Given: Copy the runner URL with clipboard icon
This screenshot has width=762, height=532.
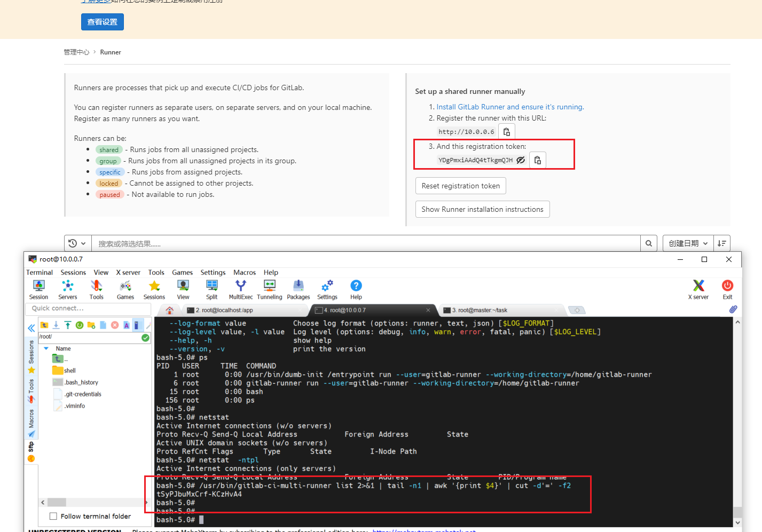Looking at the screenshot, I should 507,132.
